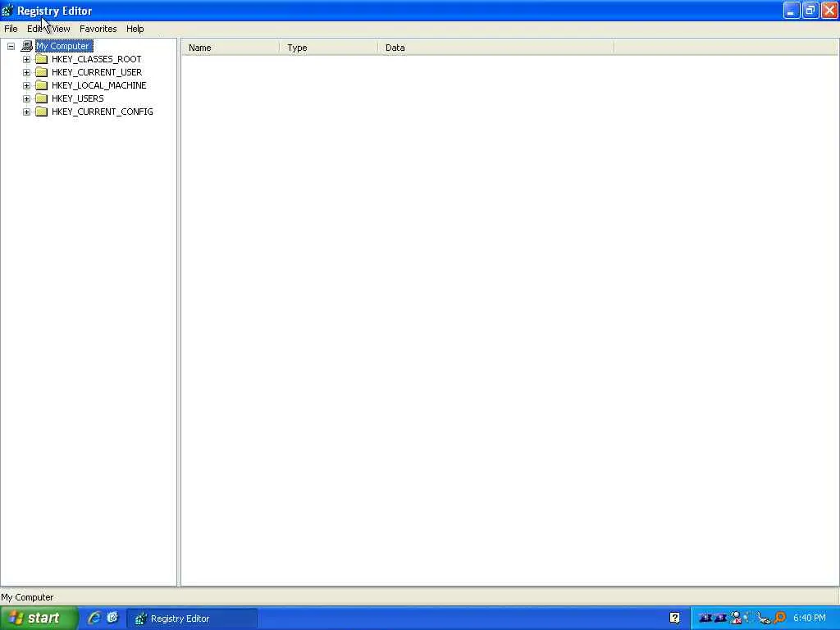Expand the HKEY_CURRENT_CONFIG key
The width and height of the screenshot is (840, 630).
(x=26, y=112)
